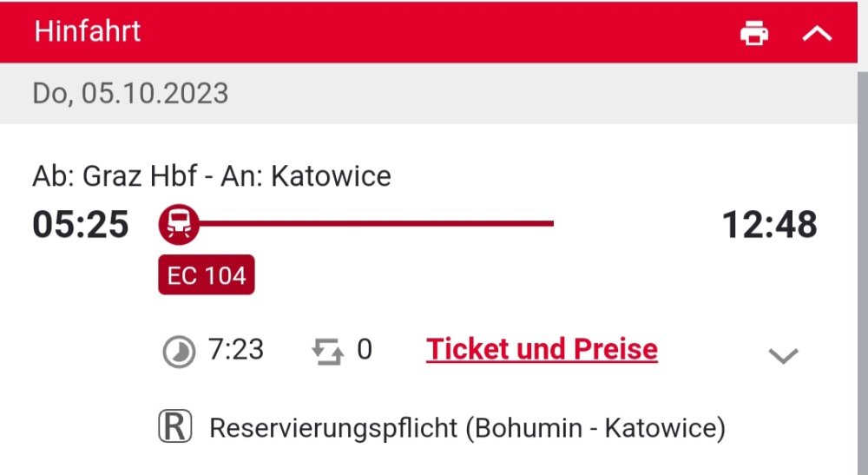
Task: Expand connection details with the grey down chevron
Action: (x=783, y=355)
